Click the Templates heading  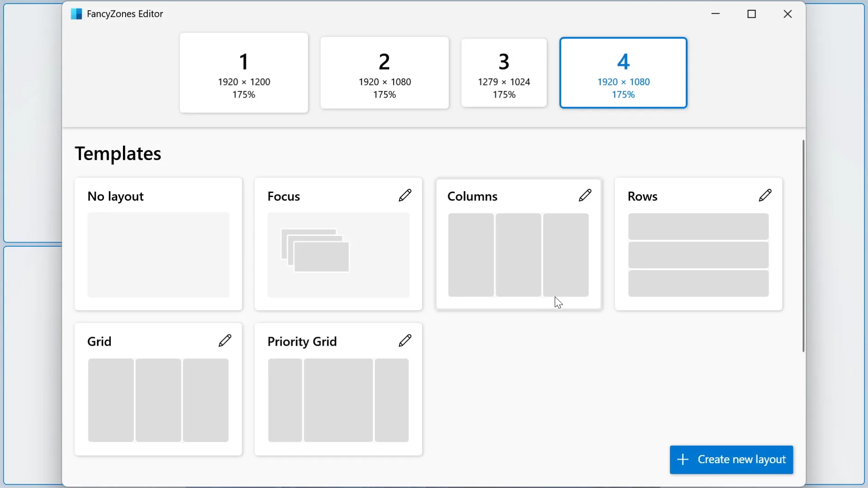coord(118,154)
